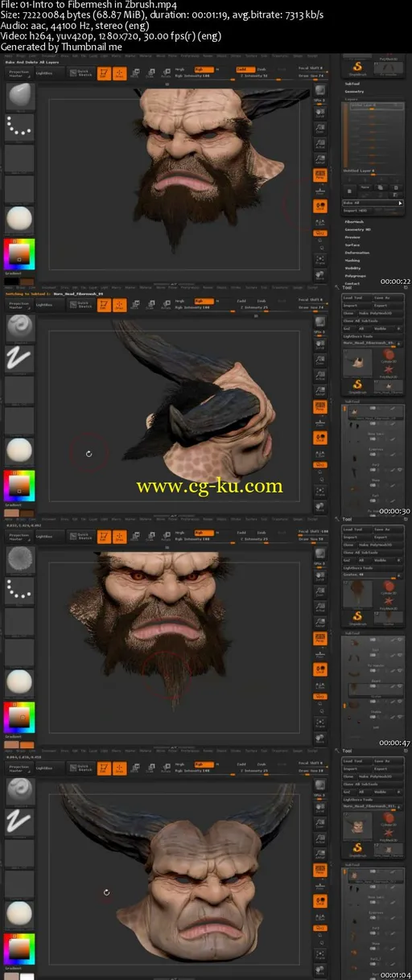The width and height of the screenshot is (412, 980).
Task: Click Edit mode icon in the 00:00:30 frame
Action: tap(104, 304)
